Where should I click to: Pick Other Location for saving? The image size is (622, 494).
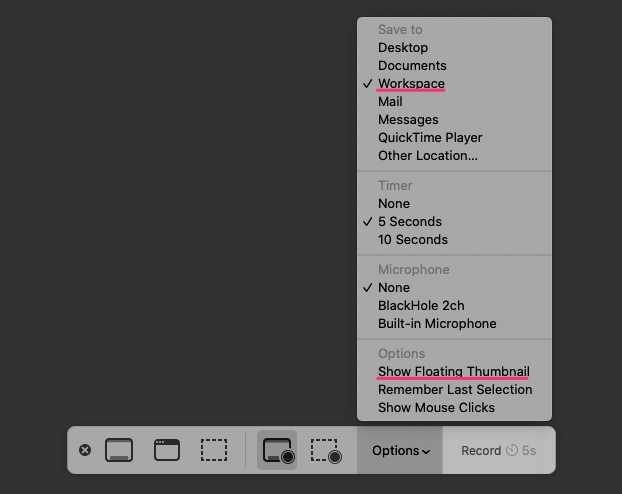[428, 155]
